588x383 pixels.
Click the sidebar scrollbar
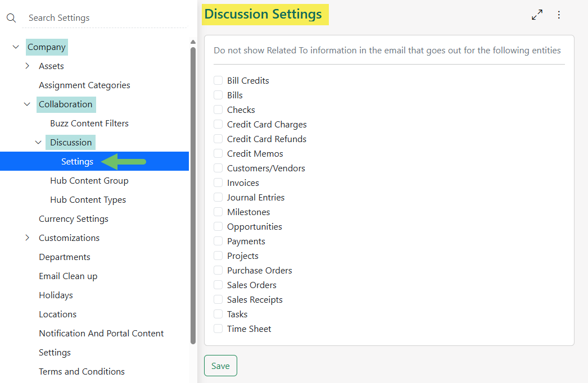click(193, 168)
